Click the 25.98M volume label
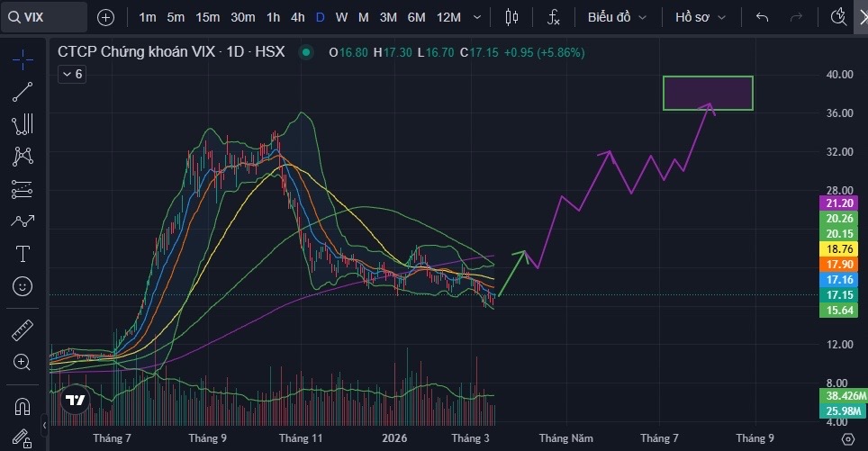868x451 pixels. pyautogui.click(x=841, y=410)
